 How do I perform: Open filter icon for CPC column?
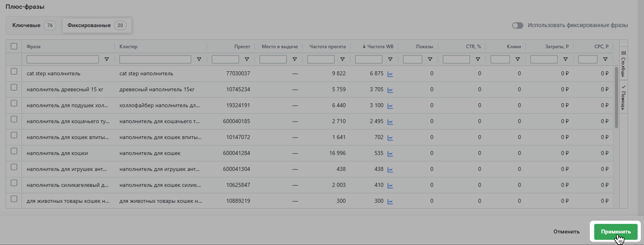pyautogui.click(x=605, y=59)
